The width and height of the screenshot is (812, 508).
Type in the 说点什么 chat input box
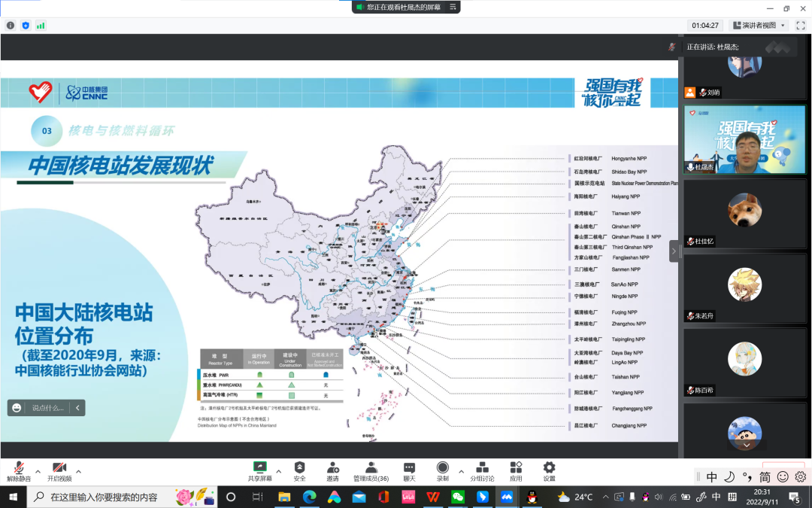(48, 408)
